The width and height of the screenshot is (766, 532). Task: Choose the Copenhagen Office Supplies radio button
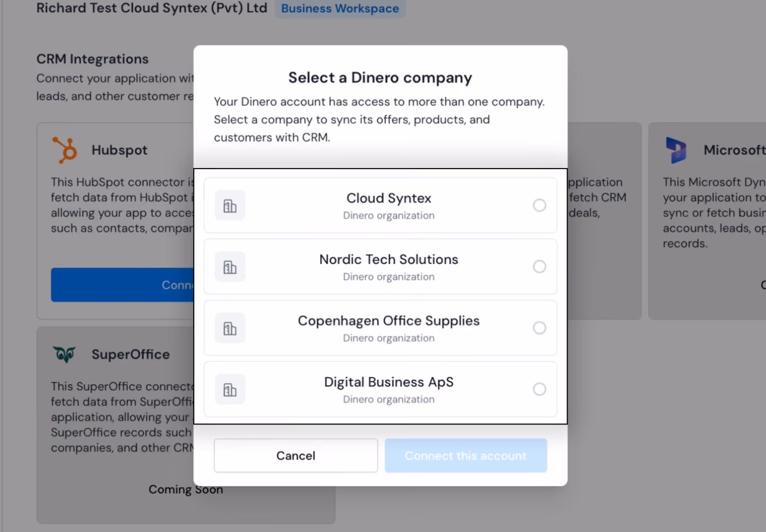pos(539,328)
